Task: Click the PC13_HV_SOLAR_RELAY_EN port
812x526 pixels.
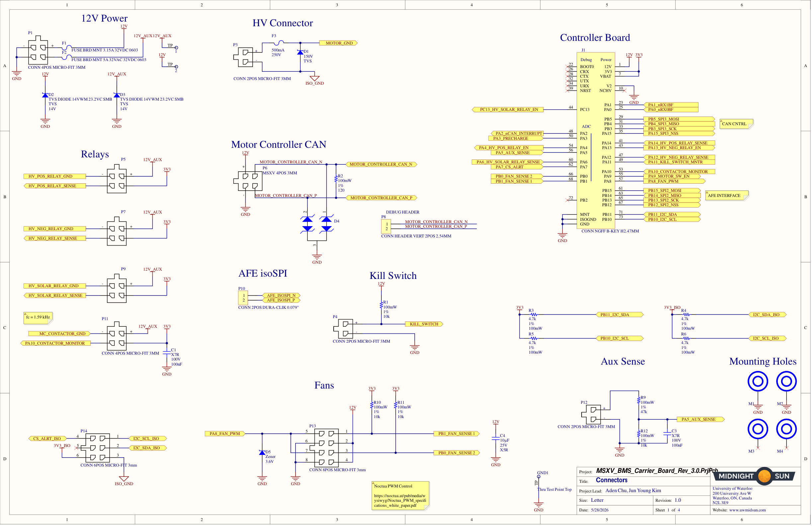Action: (508, 110)
